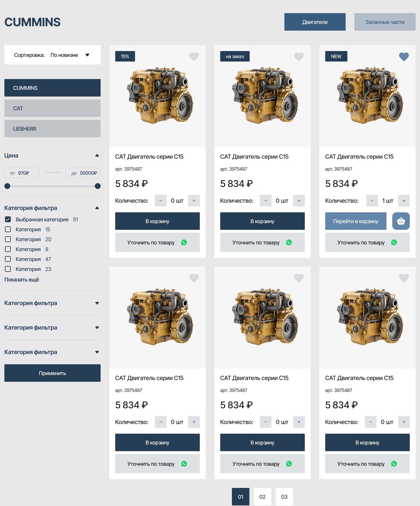The width and height of the screenshot is (420, 506).
Task: Go to page 02 in pagination
Action: (x=262, y=497)
